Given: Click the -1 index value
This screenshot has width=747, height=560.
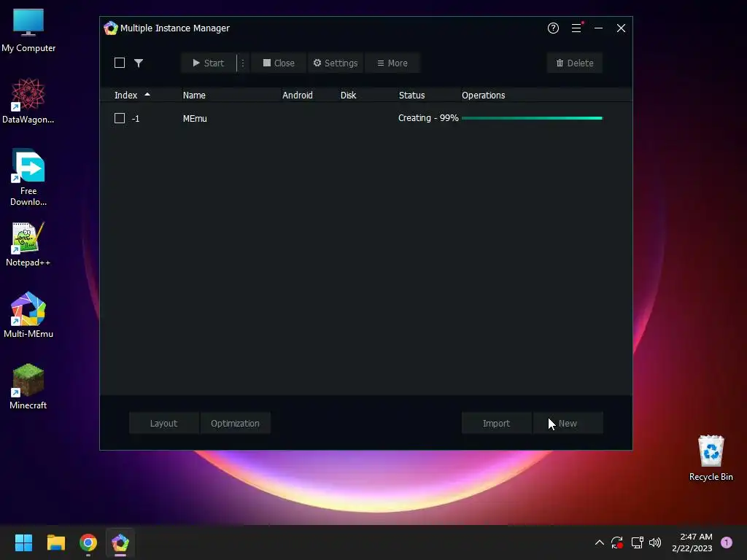Looking at the screenshot, I should coord(136,119).
